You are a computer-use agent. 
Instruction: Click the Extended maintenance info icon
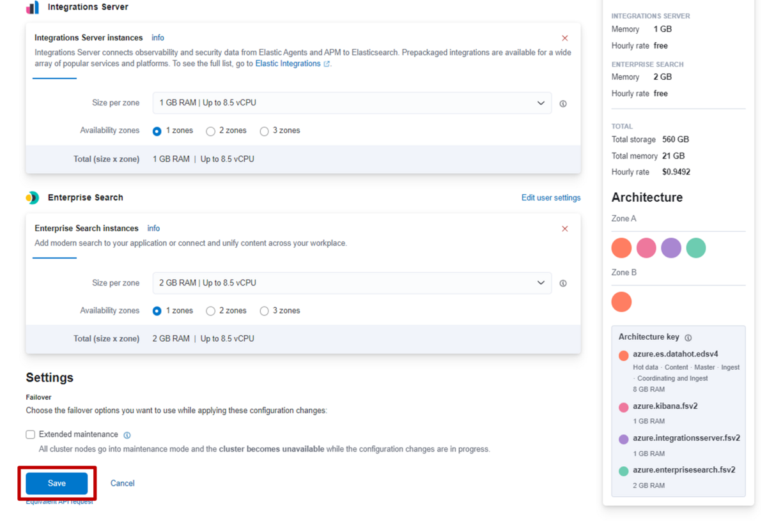(127, 435)
